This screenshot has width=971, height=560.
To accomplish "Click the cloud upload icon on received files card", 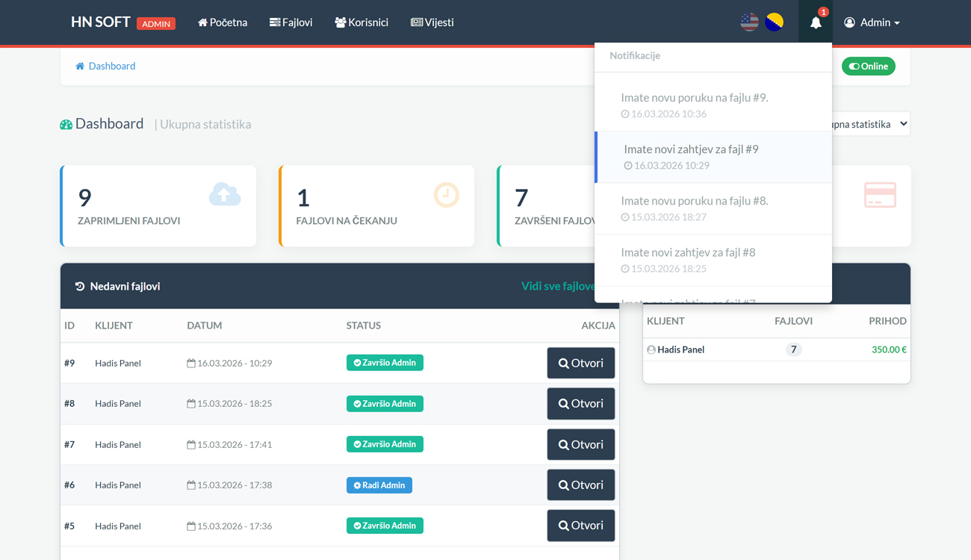I will (x=224, y=195).
